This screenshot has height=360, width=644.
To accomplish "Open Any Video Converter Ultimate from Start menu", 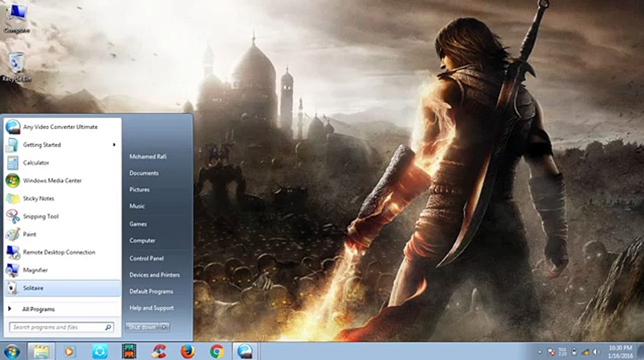I will tap(63, 127).
